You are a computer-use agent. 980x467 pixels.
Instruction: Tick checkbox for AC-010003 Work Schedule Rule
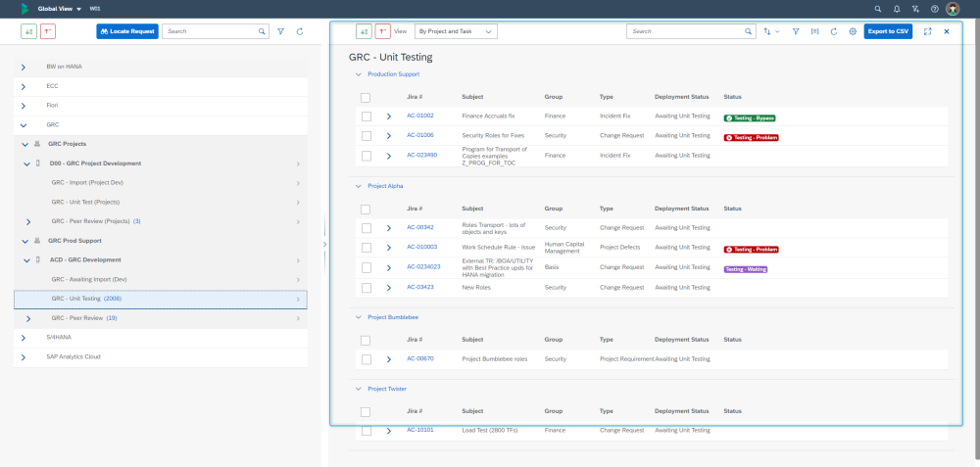click(x=366, y=249)
